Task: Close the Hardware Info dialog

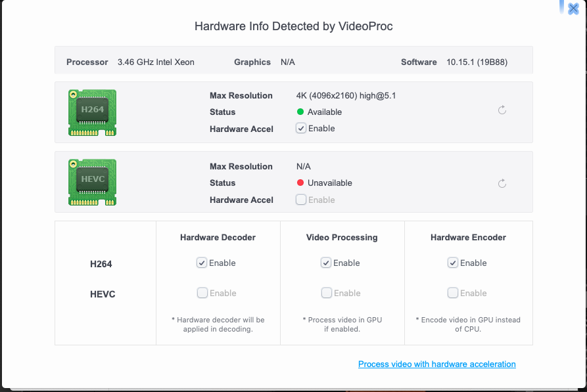Action: coord(573,9)
